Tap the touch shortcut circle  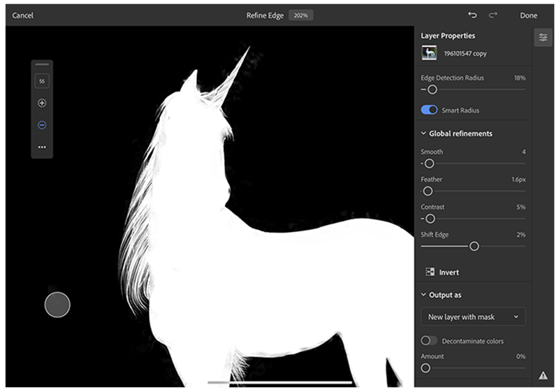point(57,305)
